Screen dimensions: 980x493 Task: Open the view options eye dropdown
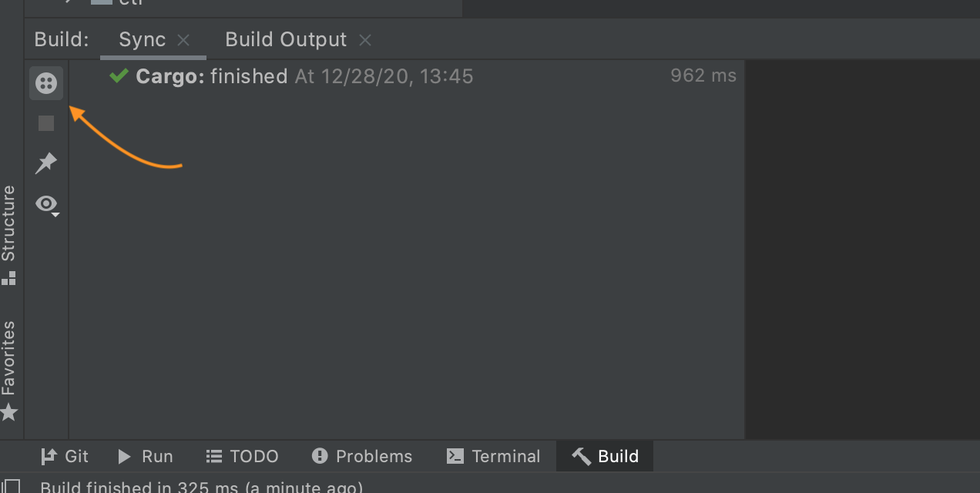pyautogui.click(x=46, y=203)
